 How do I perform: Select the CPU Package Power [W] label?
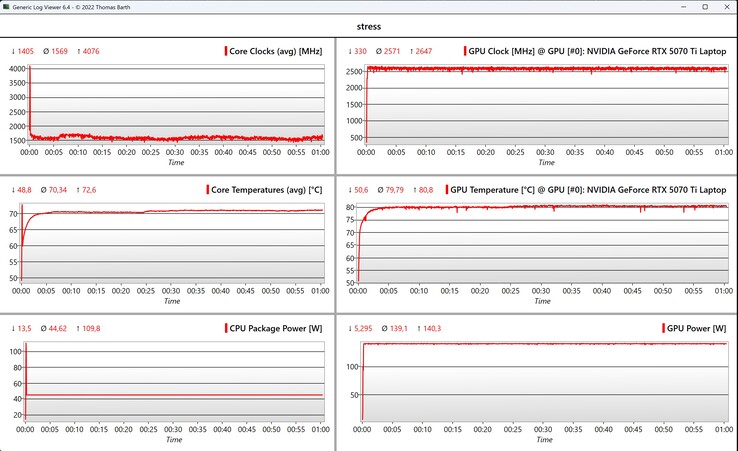pos(275,328)
